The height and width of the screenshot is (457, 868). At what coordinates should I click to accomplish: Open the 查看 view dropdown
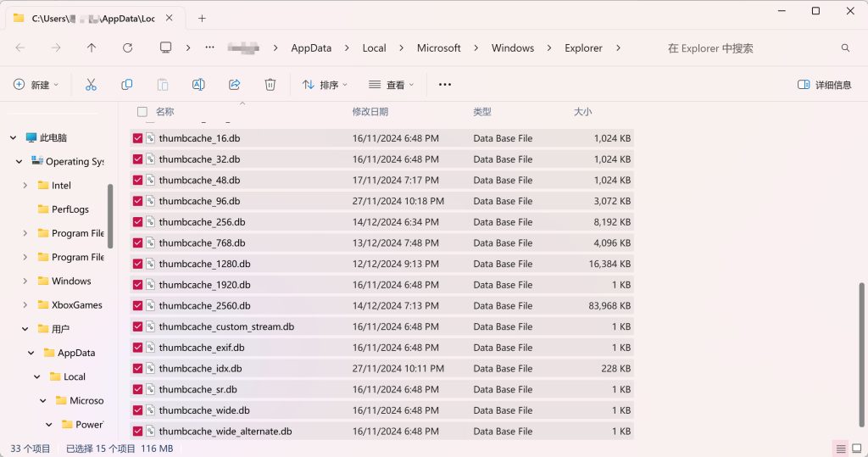(392, 84)
